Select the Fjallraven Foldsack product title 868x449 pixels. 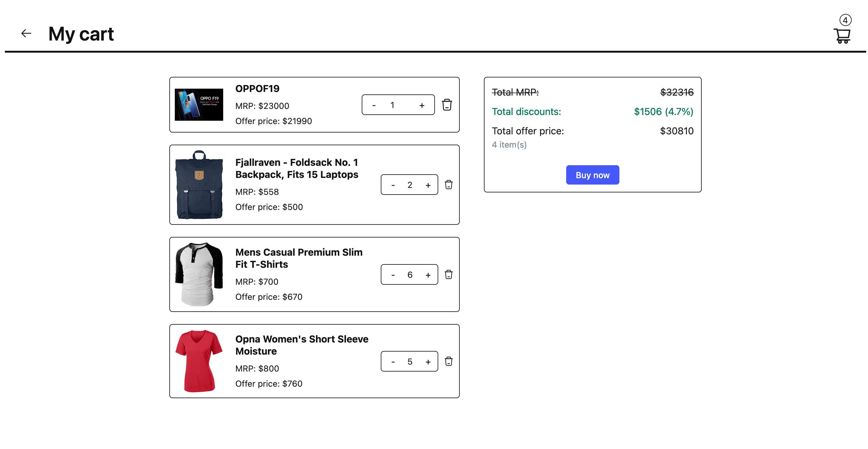click(x=297, y=169)
